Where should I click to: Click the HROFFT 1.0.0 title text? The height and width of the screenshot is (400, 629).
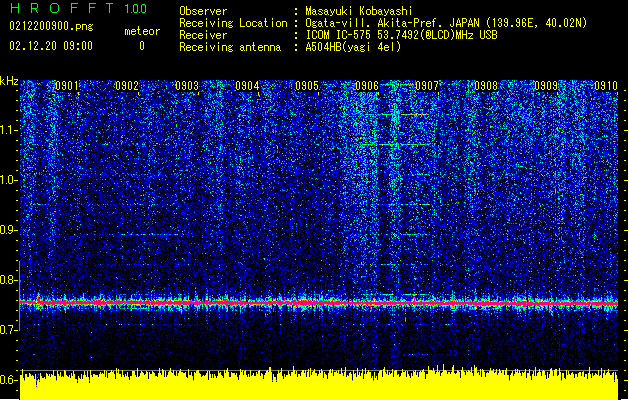(x=78, y=8)
